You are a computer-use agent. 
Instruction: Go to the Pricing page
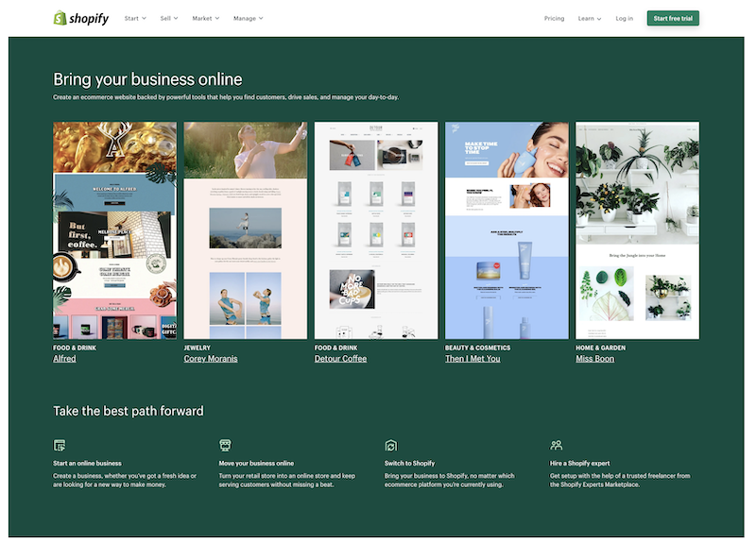(x=554, y=18)
